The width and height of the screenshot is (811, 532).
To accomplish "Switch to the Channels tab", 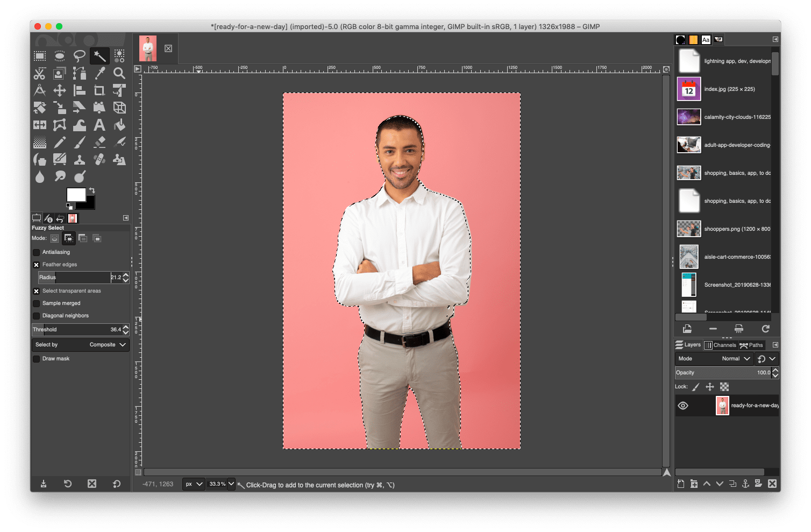I will [x=720, y=345].
